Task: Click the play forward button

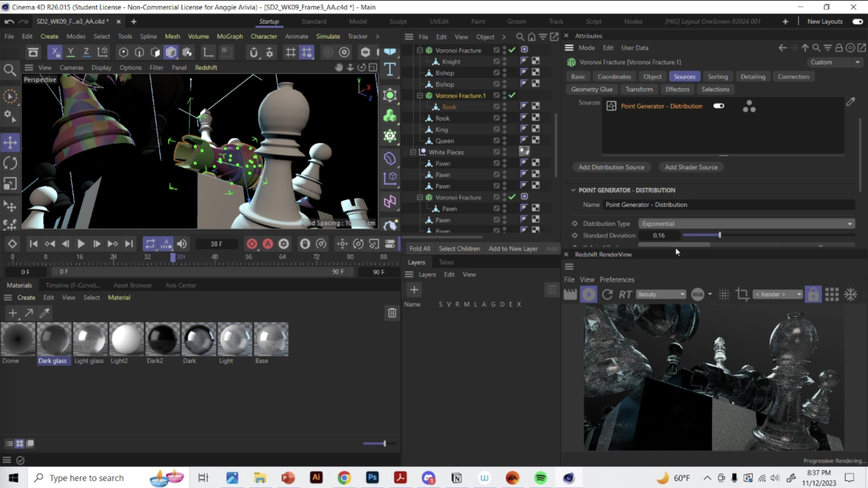Action: 81,244
